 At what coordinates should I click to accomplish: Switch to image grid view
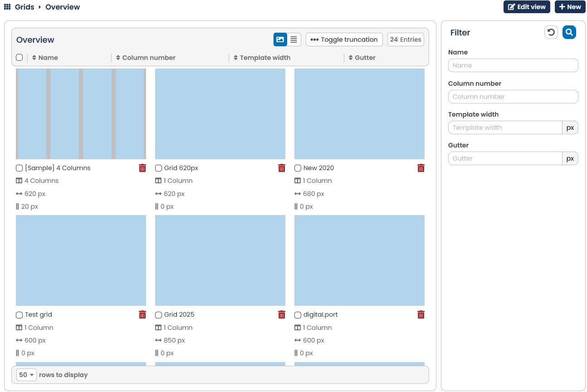pos(280,39)
